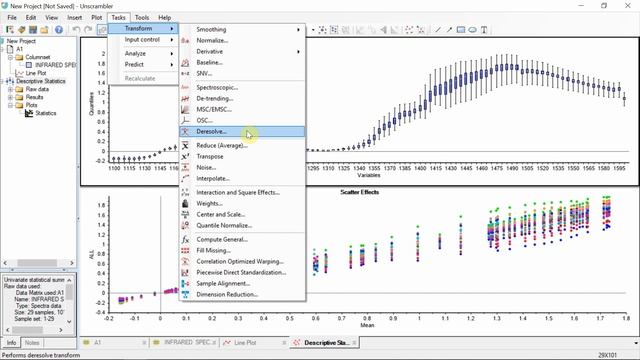Select INFRARED SPEC item in project tree
Image resolution: width=640 pixels, height=360 pixels.
point(50,65)
